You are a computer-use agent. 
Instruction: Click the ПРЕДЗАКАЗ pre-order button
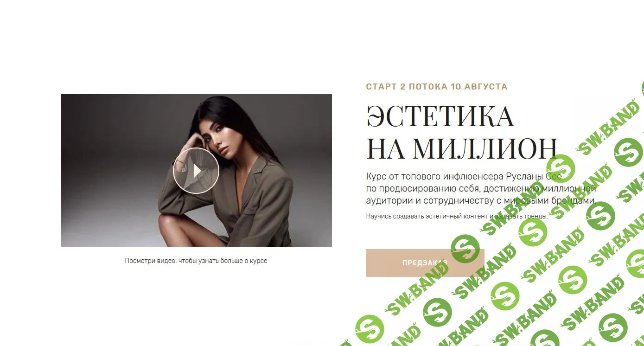point(425,263)
